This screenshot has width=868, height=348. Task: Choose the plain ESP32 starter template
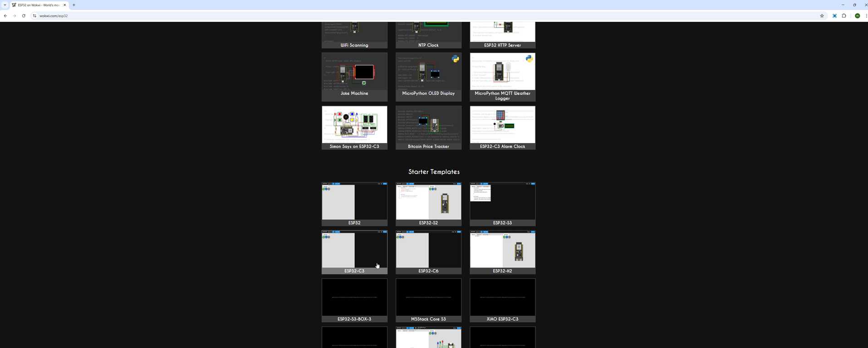pos(354,204)
